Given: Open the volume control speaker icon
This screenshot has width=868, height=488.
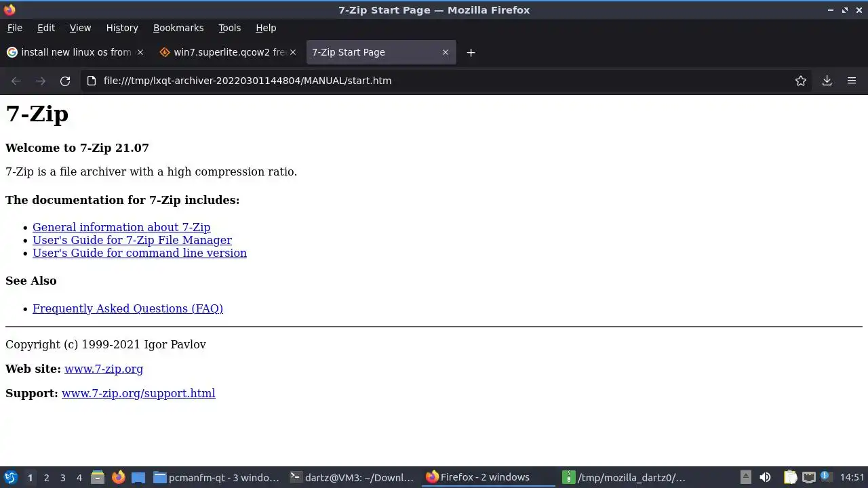Looking at the screenshot, I should 765,477.
